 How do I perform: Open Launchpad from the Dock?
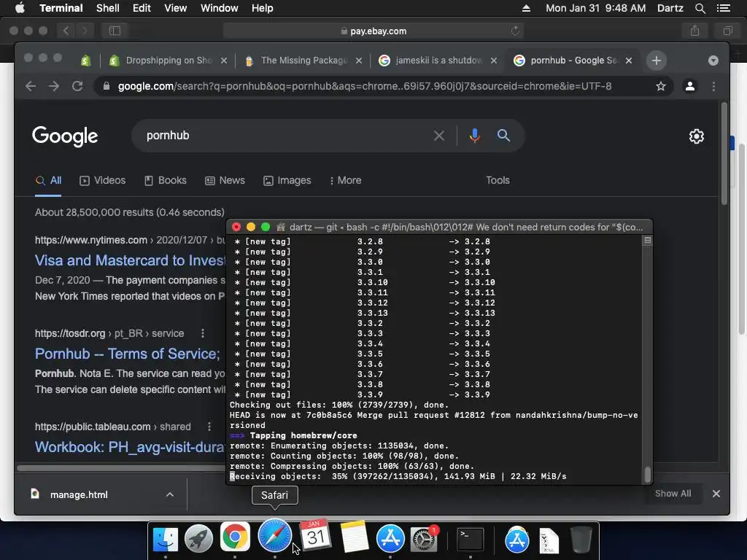pyautogui.click(x=198, y=539)
